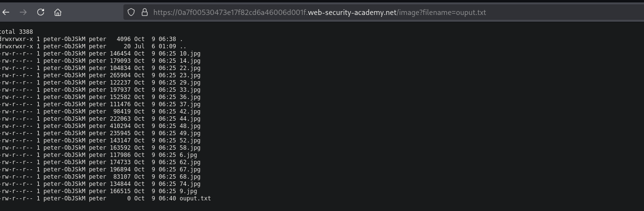Click the 67.jpg filename text
The height and width of the screenshot is (211, 644).
tap(190, 169)
